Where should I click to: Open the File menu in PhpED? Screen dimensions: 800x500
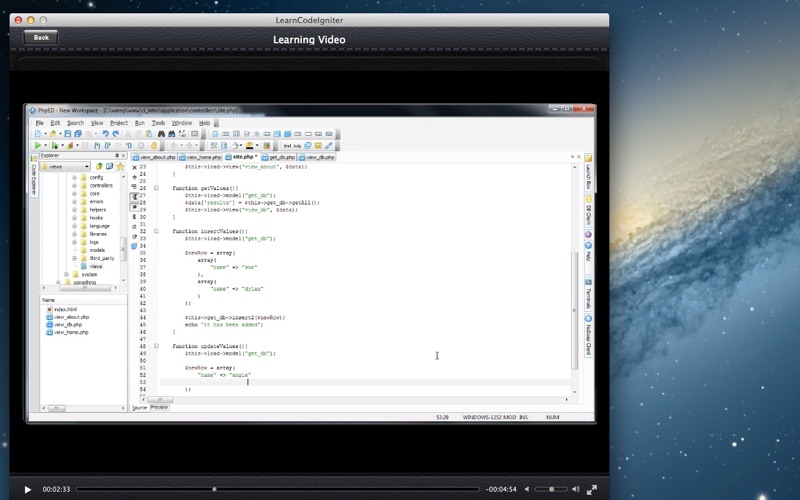(x=39, y=123)
